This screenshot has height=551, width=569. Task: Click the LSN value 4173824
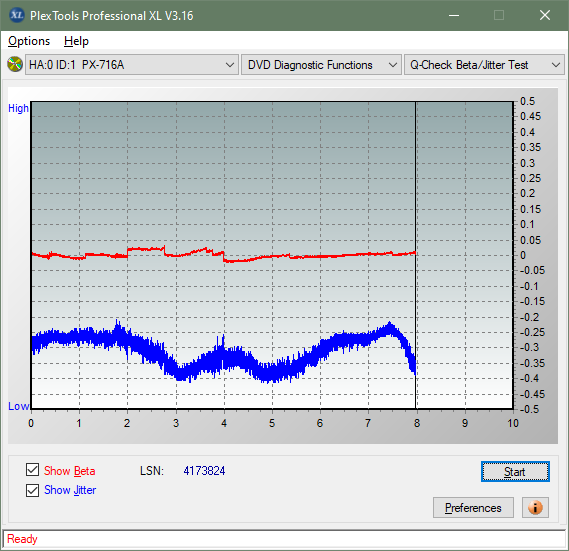pos(204,471)
